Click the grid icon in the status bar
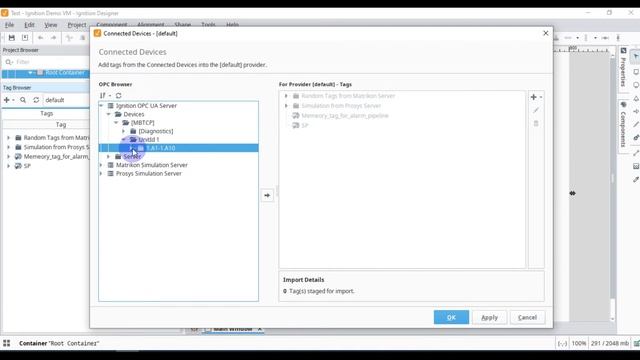The image size is (640, 360). 7,343
